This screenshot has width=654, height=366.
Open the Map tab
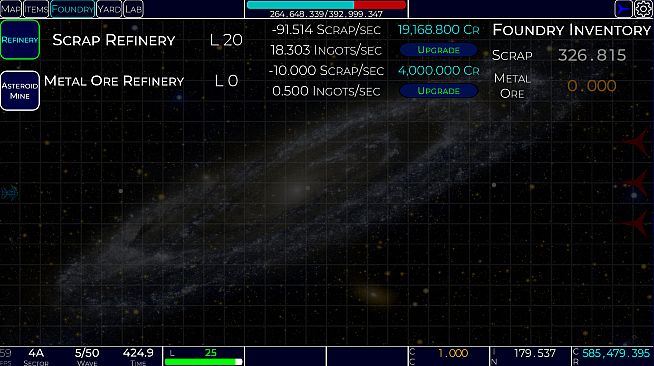(x=11, y=9)
